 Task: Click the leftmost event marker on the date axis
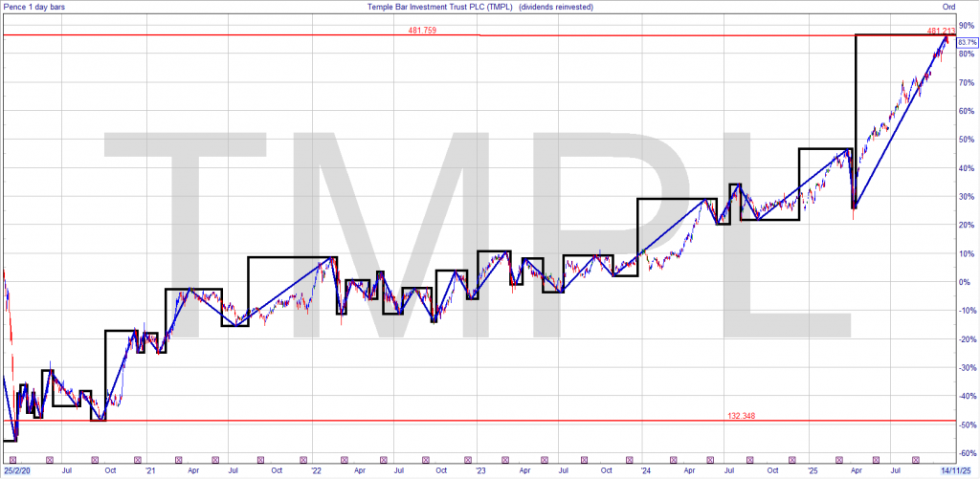(x=13, y=460)
